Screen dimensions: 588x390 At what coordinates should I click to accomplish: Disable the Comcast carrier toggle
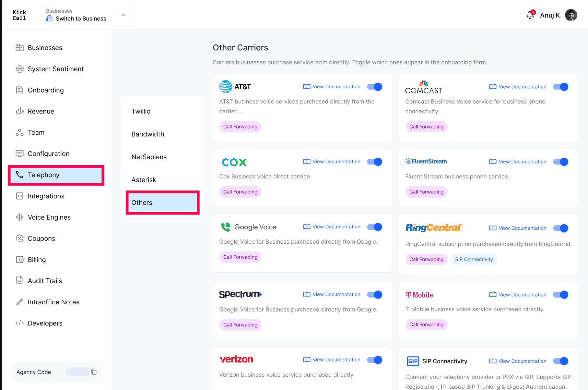(x=561, y=87)
